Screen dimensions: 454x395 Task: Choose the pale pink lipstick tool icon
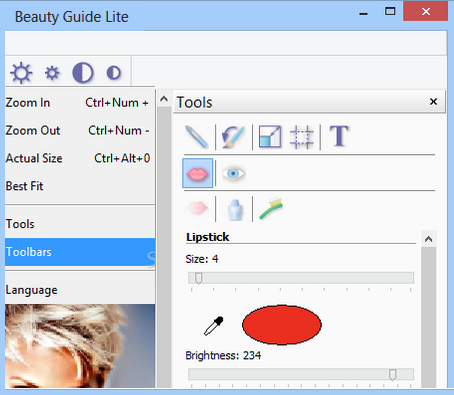click(x=197, y=208)
